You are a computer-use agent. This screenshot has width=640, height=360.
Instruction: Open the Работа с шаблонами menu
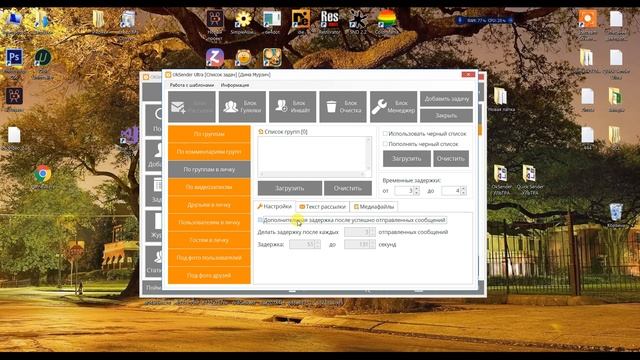point(192,85)
